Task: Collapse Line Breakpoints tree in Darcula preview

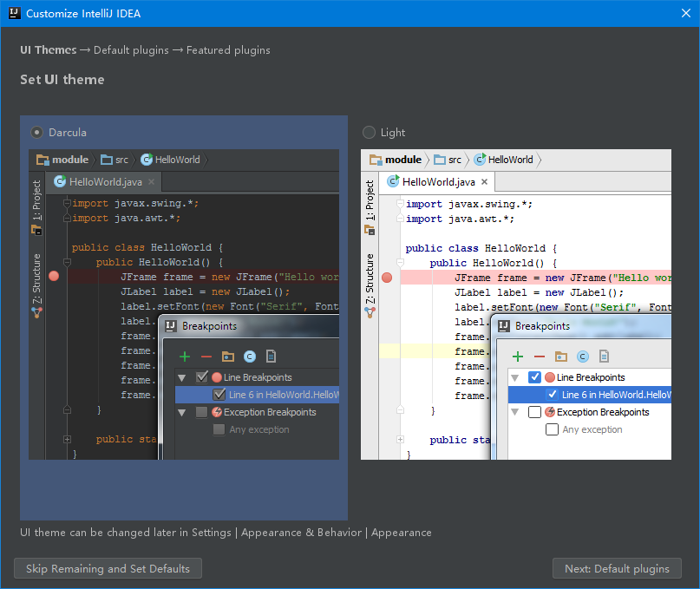Action: coord(182,377)
